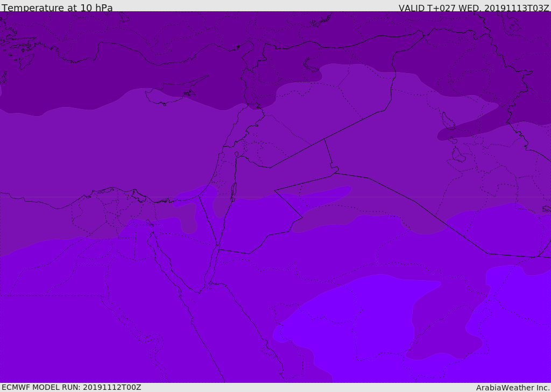Click Lake Tharthar in central Iraq
551x392 pixels.
pos(447,120)
